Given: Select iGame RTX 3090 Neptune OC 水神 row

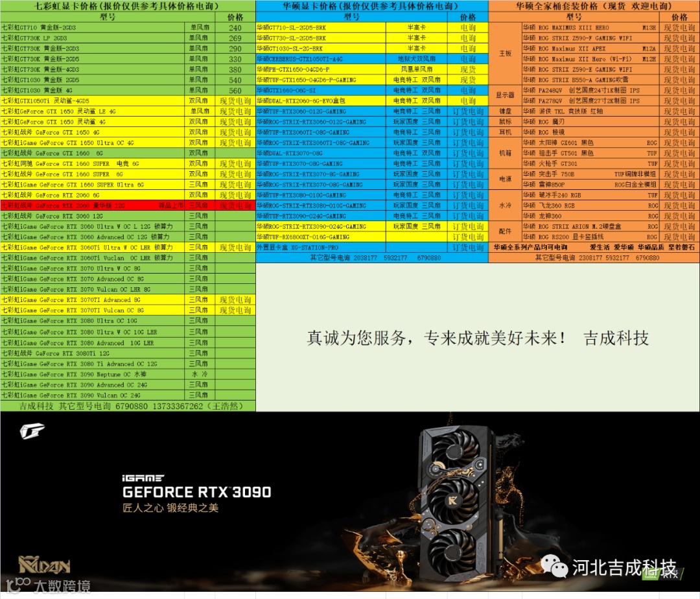Looking at the screenshot, I should tap(128, 375).
